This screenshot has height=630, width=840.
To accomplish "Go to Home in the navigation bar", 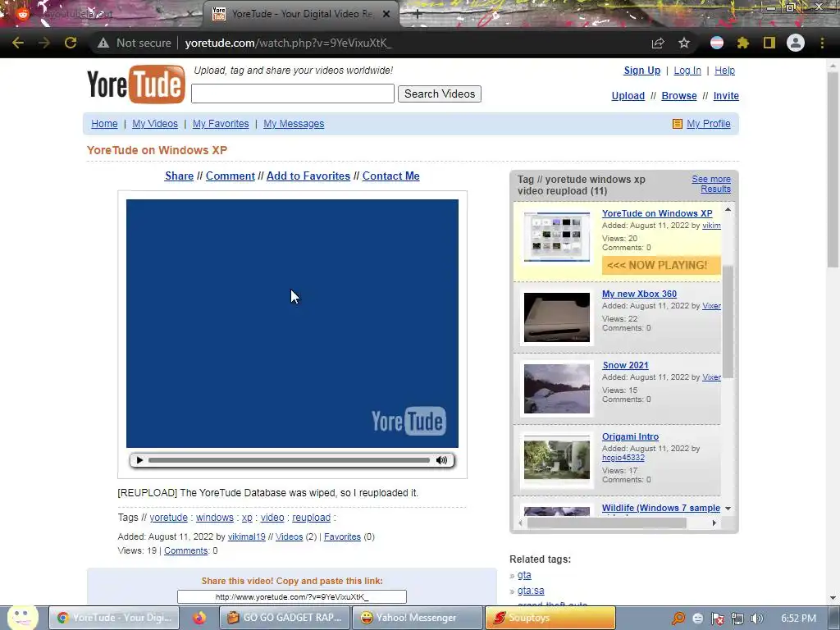I will pyautogui.click(x=104, y=124).
